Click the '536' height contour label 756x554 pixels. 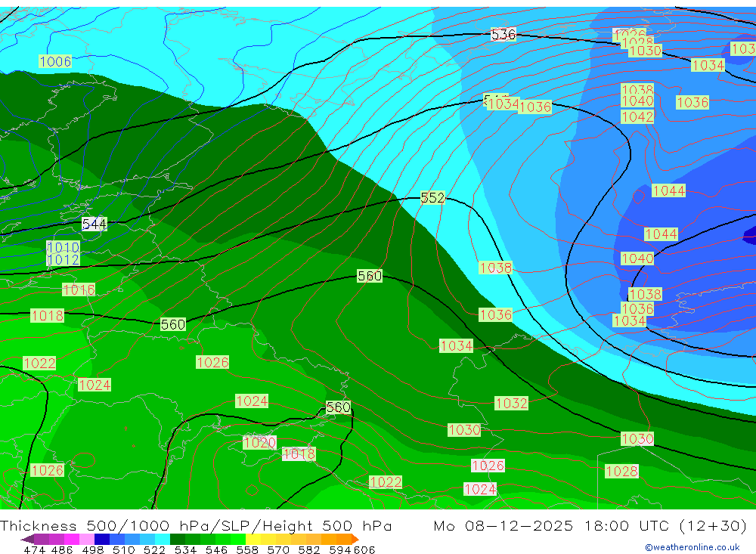503,35
